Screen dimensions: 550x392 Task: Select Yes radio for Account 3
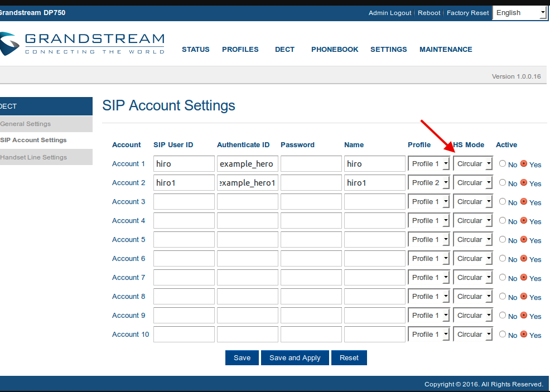524,201
